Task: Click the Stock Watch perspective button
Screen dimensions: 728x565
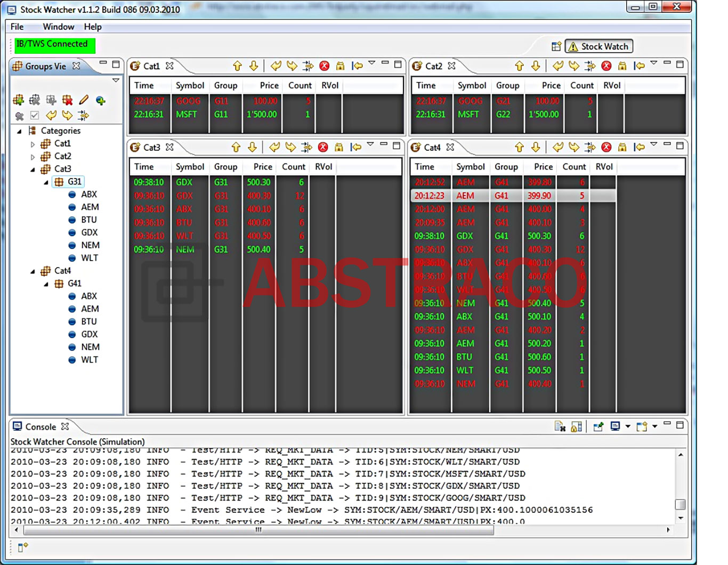Action: [x=598, y=46]
